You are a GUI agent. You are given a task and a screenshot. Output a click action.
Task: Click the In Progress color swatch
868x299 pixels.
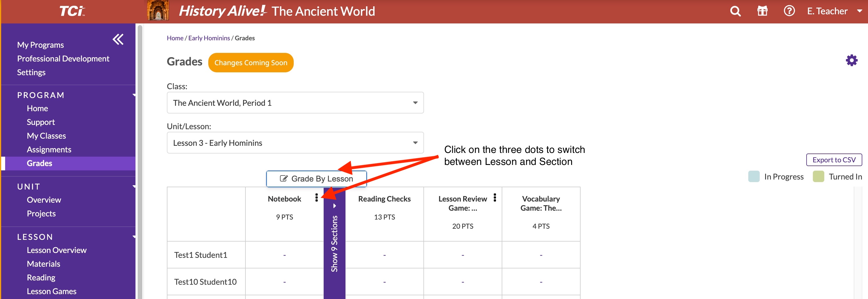point(754,177)
